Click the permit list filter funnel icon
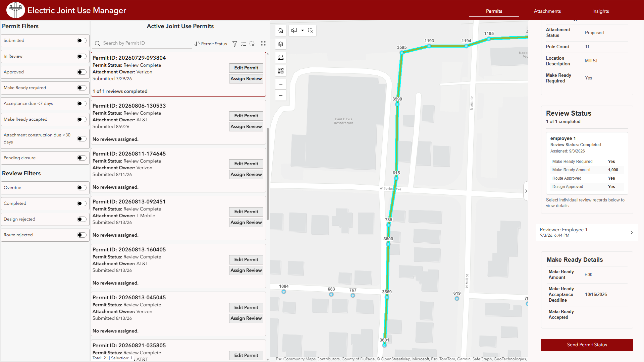This screenshot has height=362, width=644. tap(235, 44)
